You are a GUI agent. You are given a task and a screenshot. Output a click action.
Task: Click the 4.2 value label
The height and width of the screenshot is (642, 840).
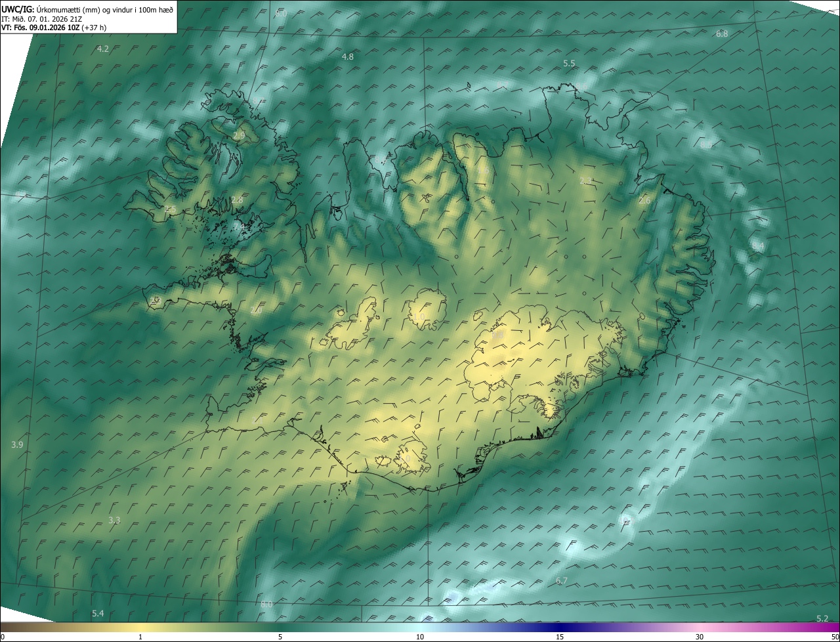tap(103, 49)
